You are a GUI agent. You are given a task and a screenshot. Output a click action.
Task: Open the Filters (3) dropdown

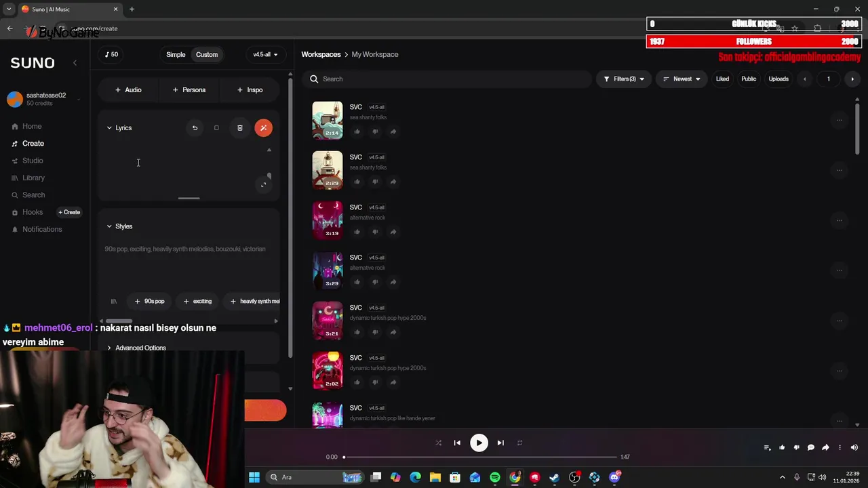point(624,79)
